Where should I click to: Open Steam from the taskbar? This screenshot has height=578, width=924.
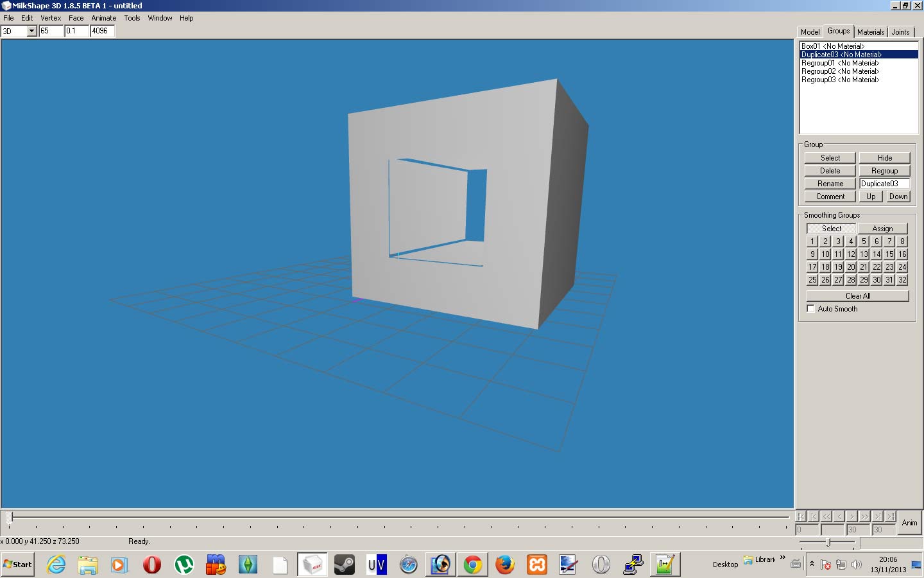tap(344, 565)
